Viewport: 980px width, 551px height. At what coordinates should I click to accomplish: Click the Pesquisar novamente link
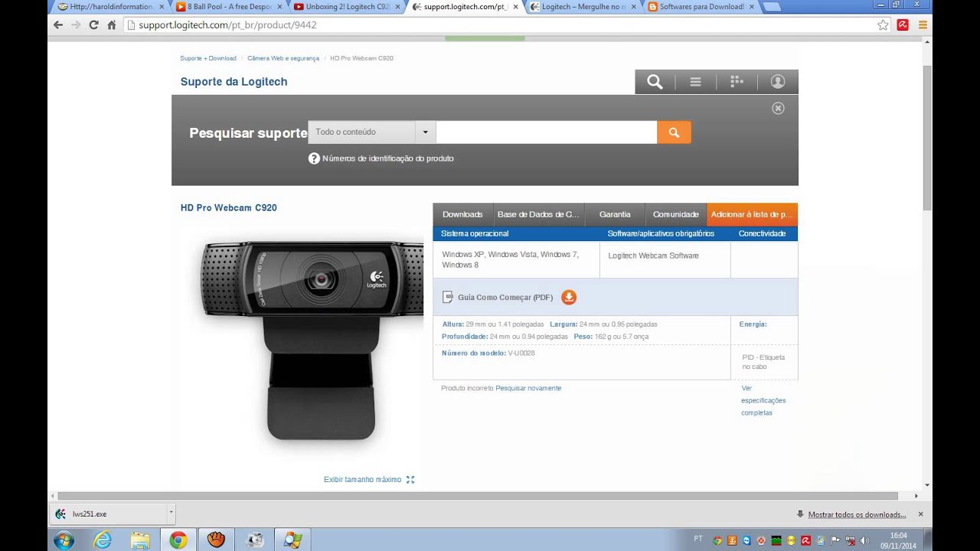(x=528, y=388)
